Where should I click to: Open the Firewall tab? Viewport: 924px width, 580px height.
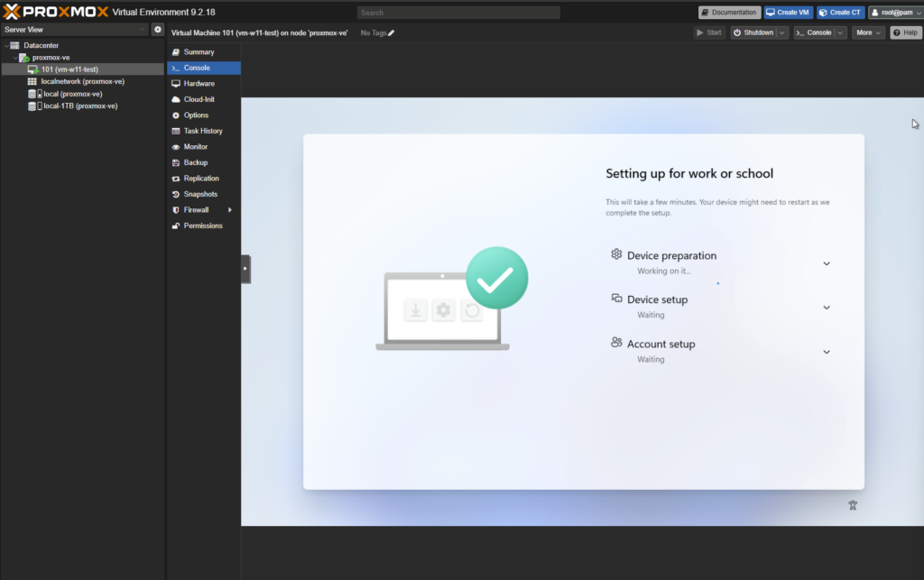point(203,209)
